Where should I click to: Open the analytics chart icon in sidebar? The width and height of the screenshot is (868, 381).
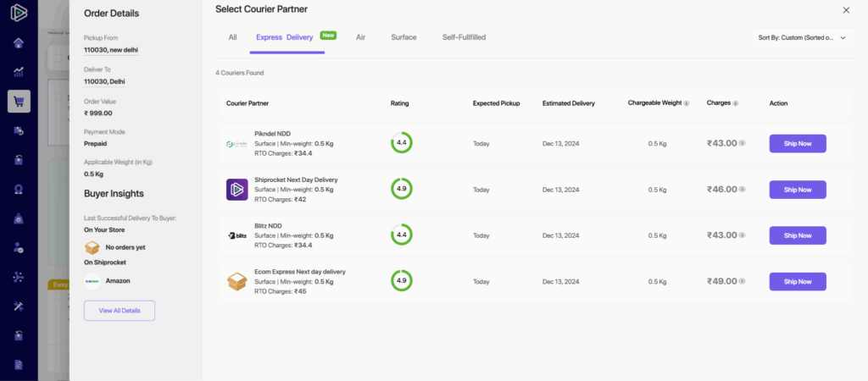(x=19, y=72)
